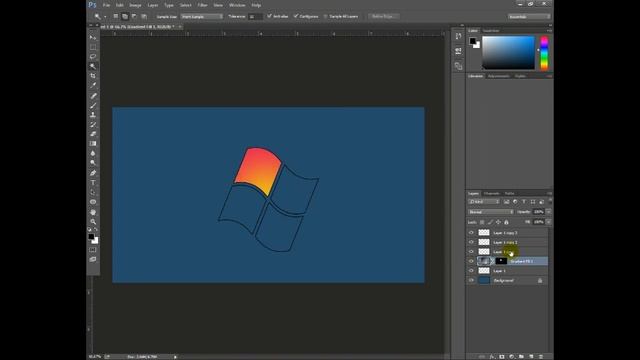Viewport: 640px width, 360px height.
Task: Switch to the Swatches tab
Action: pos(491,31)
